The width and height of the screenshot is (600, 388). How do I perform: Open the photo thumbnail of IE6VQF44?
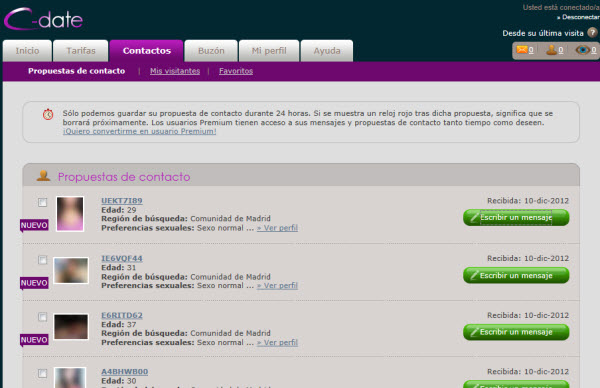(71, 271)
